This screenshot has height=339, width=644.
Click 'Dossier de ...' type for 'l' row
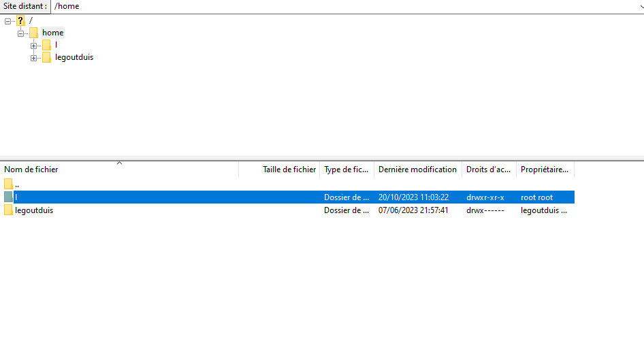(347, 197)
